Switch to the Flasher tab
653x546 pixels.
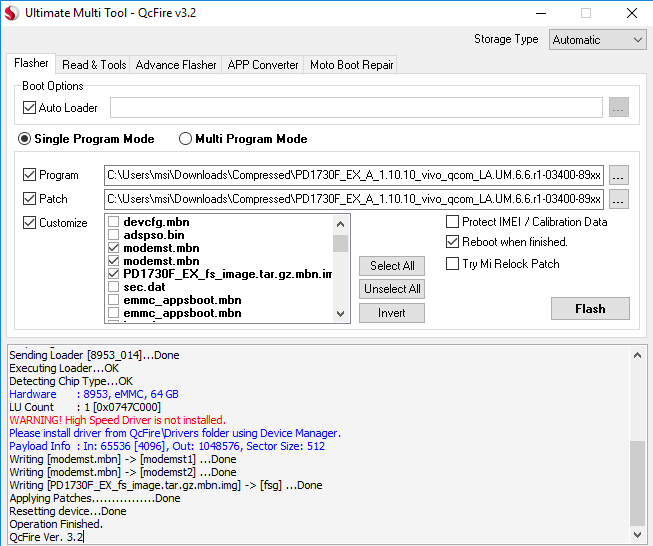31,63
